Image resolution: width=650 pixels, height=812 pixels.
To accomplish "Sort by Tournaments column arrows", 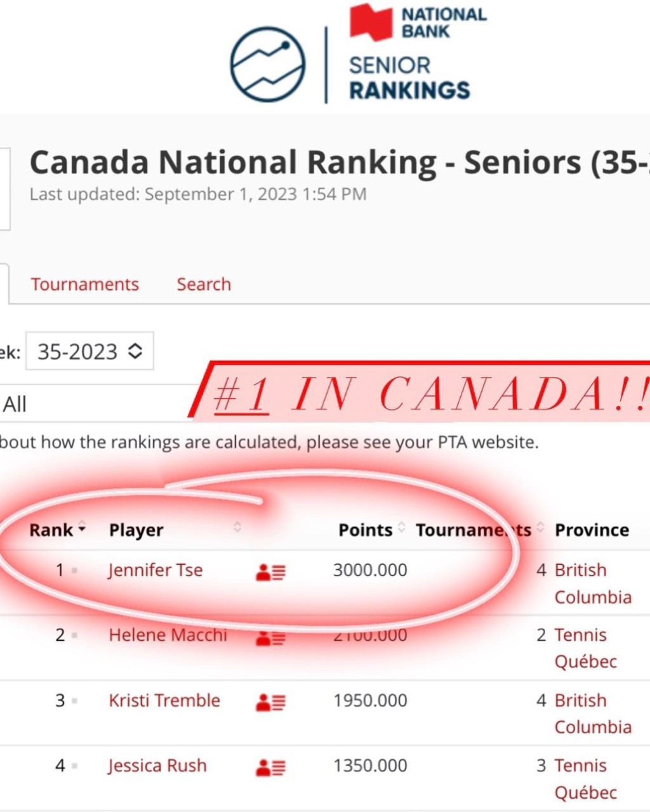I will pyautogui.click(x=541, y=527).
